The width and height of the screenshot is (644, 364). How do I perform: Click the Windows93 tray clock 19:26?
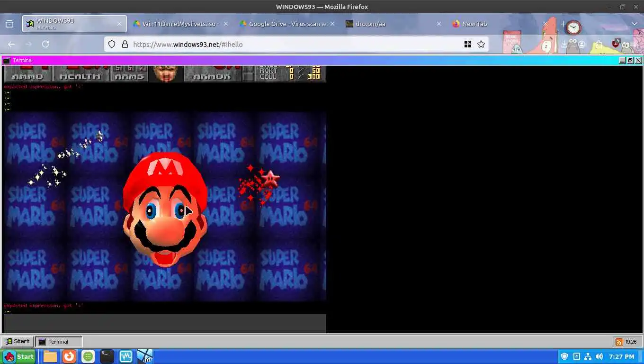[631, 342]
